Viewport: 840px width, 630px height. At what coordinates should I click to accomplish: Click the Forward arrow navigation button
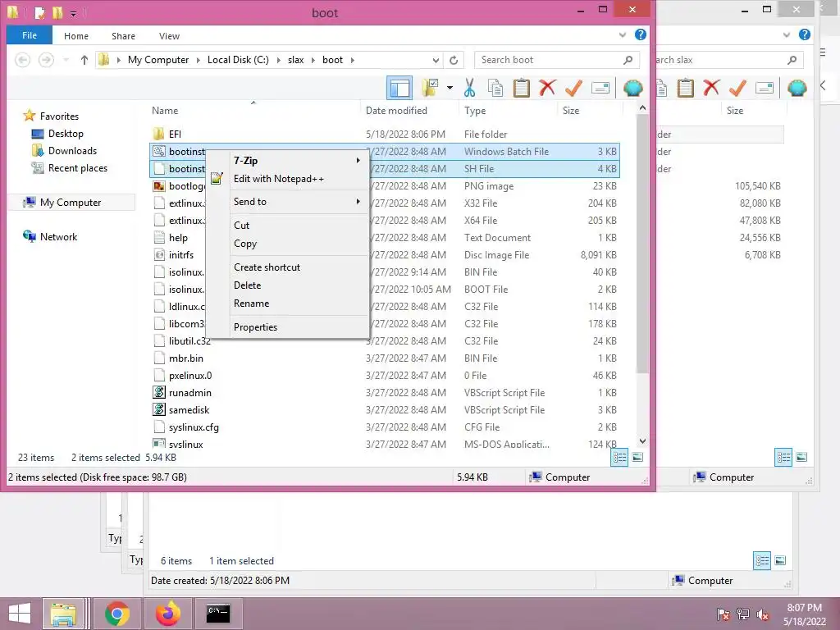[x=46, y=60]
